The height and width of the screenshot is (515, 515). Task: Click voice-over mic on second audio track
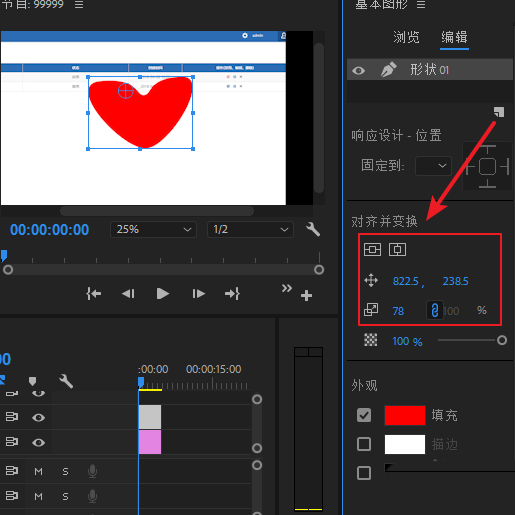point(92,496)
